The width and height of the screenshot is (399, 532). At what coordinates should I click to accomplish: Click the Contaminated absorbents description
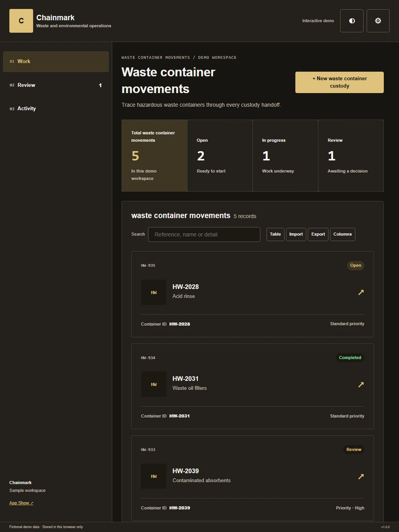click(201, 480)
